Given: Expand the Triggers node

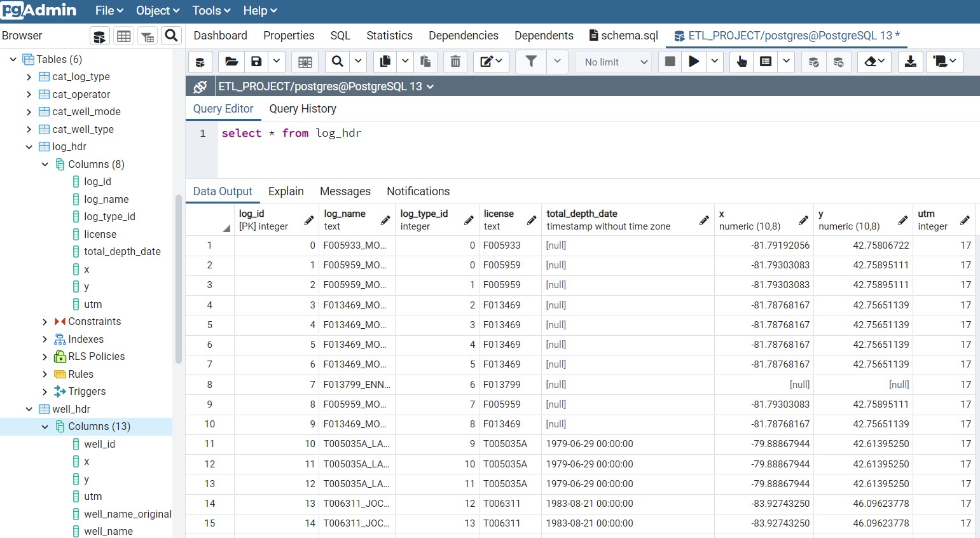Looking at the screenshot, I should pos(45,392).
